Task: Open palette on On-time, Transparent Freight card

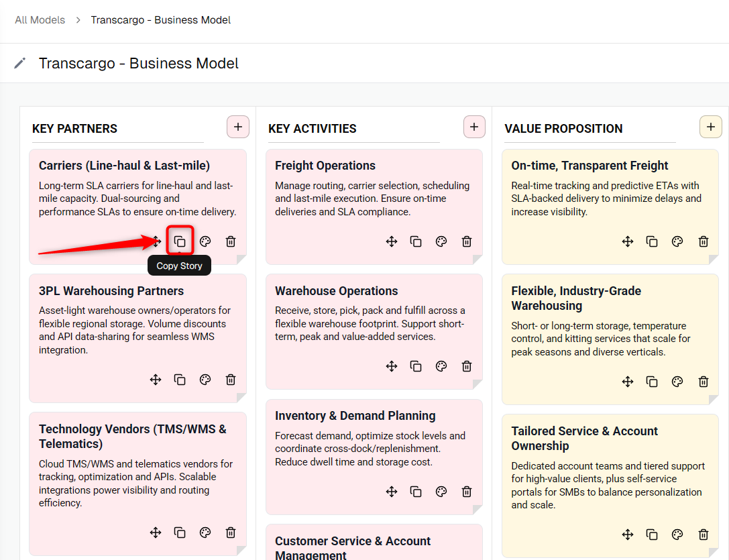Action: 677,241
